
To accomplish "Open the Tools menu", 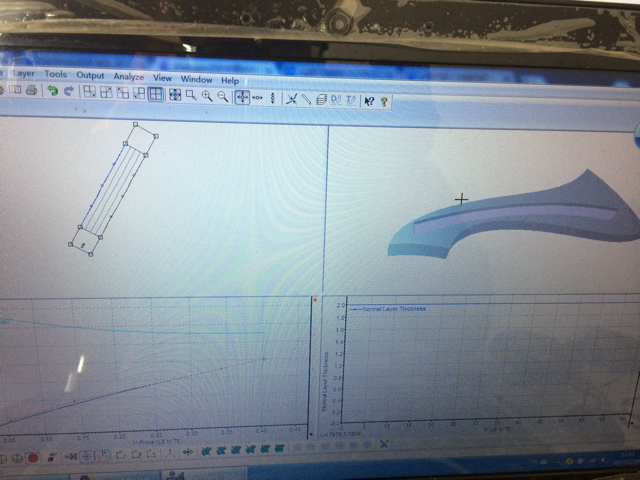I will tap(56, 74).
